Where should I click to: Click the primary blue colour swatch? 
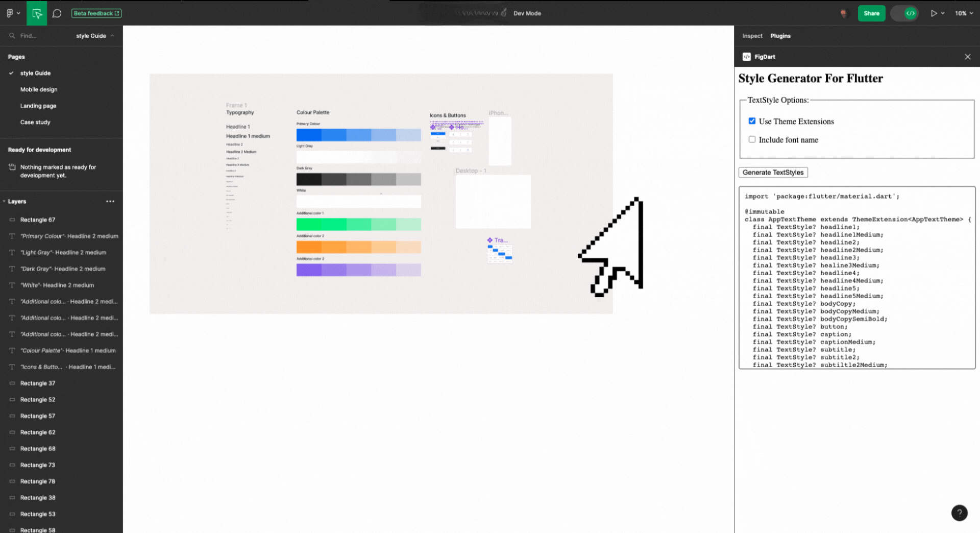pos(309,135)
